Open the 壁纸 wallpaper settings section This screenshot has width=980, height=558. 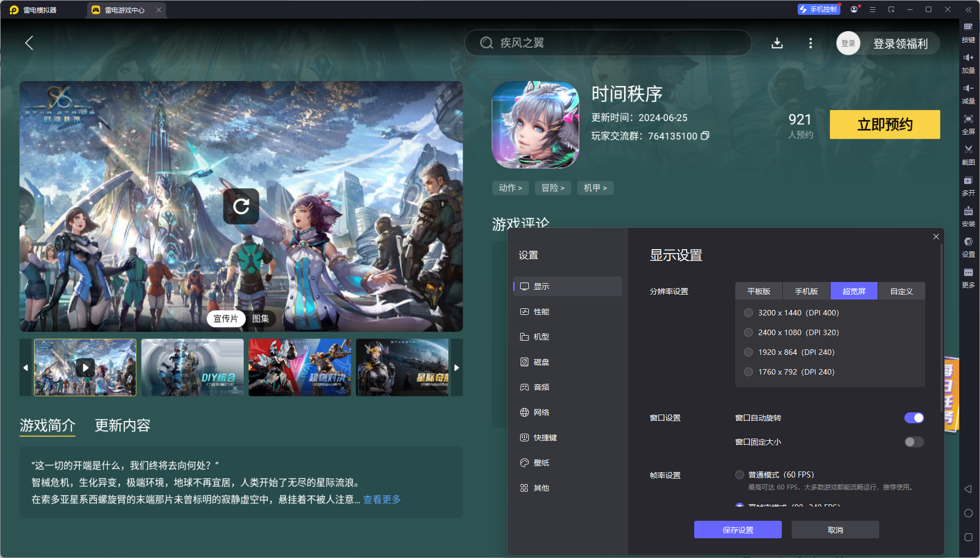click(568, 463)
